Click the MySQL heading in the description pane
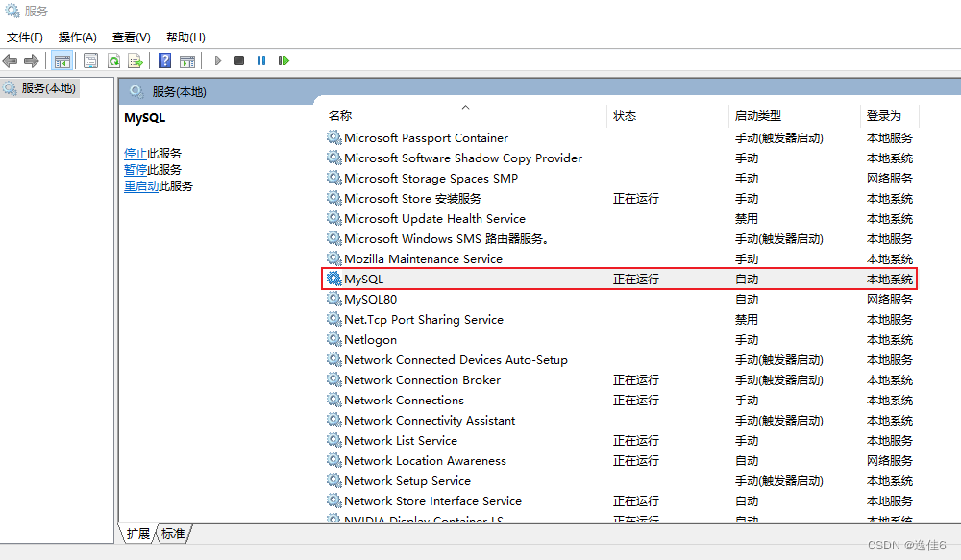 [145, 118]
